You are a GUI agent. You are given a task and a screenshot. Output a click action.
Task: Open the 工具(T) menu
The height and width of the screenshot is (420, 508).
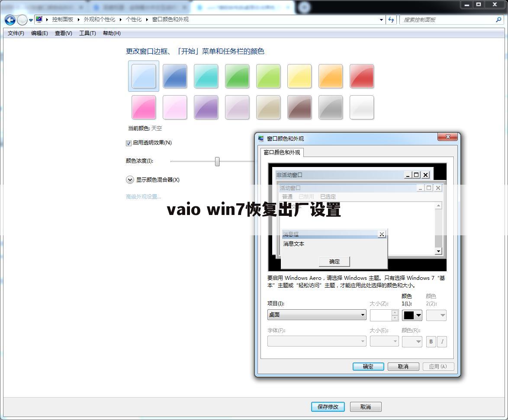coord(87,33)
